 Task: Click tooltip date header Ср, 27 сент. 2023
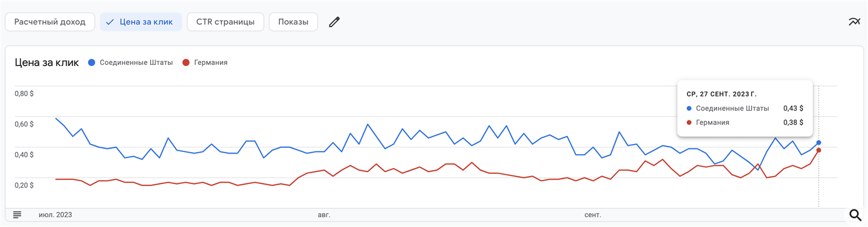coord(721,94)
